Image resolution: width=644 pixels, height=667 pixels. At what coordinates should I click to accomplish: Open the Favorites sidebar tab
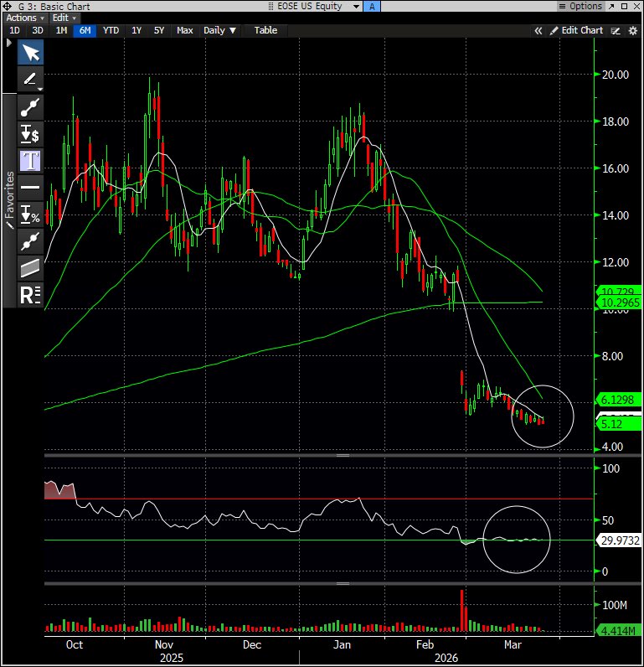(x=9, y=200)
